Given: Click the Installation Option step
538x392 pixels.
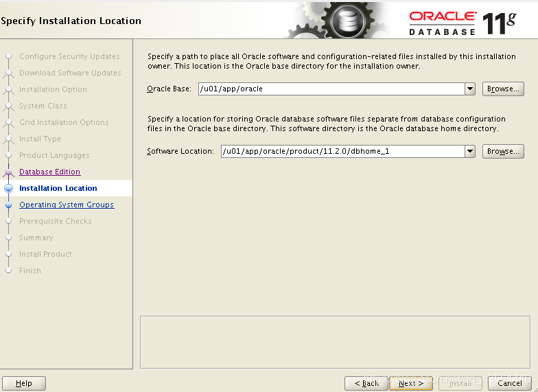Looking at the screenshot, I should (x=53, y=89).
